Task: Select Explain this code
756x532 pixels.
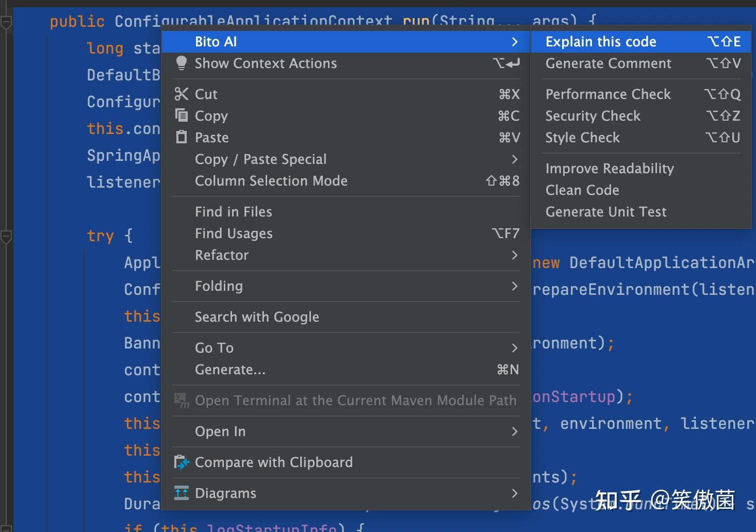Action: click(x=601, y=42)
